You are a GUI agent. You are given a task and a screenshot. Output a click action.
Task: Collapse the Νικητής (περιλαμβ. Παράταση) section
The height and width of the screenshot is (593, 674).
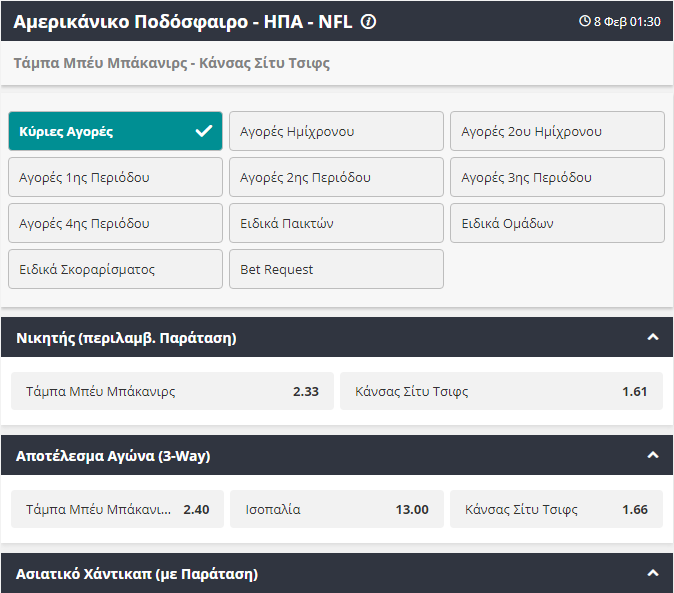(653, 338)
